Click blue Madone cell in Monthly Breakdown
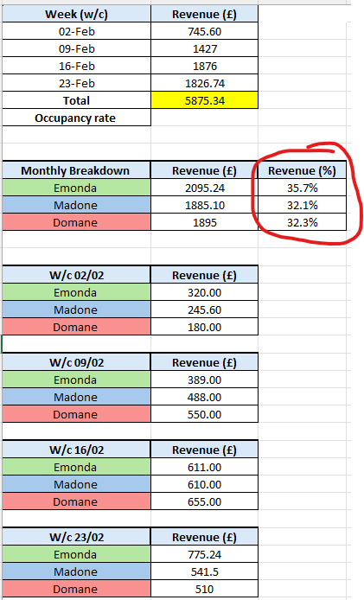 click(76, 205)
